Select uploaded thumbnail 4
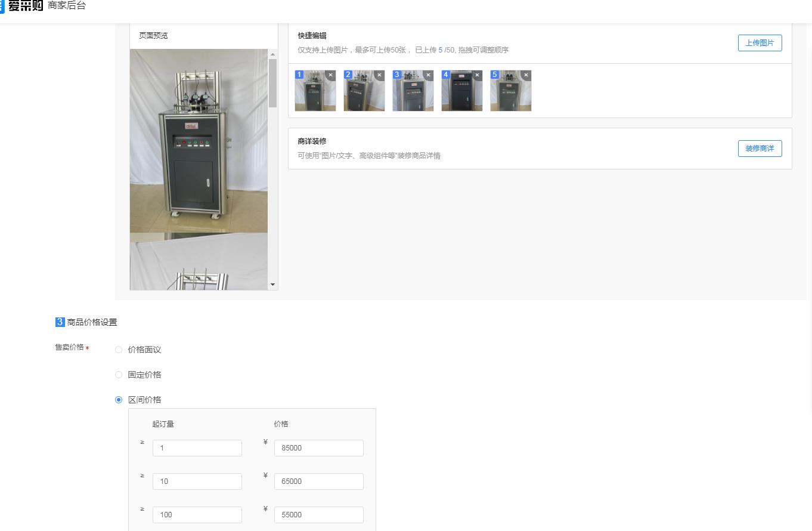 point(462,91)
